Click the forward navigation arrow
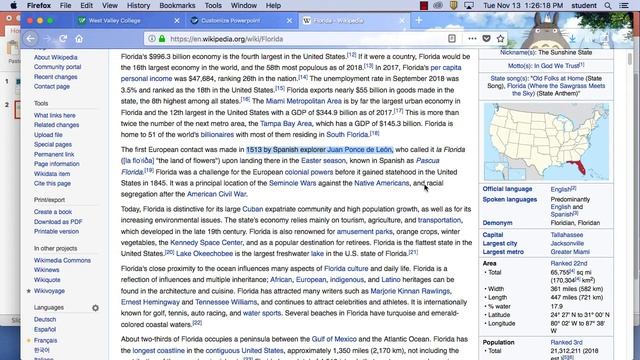 coord(47,39)
